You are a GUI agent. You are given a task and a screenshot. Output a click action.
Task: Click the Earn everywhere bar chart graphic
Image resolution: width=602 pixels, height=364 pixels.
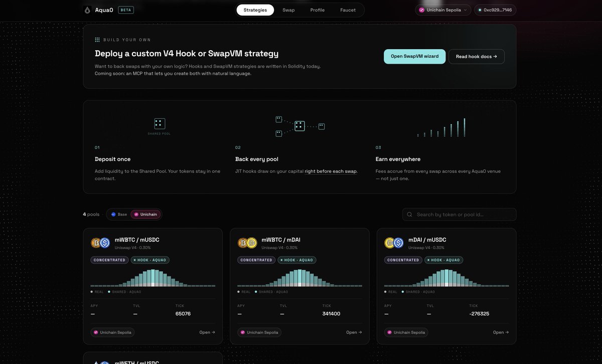point(441,127)
